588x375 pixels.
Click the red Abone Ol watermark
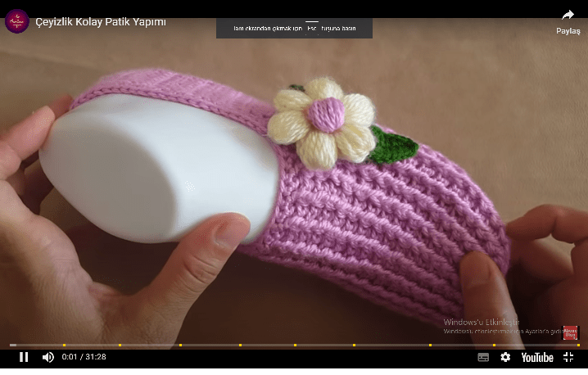click(x=570, y=332)
